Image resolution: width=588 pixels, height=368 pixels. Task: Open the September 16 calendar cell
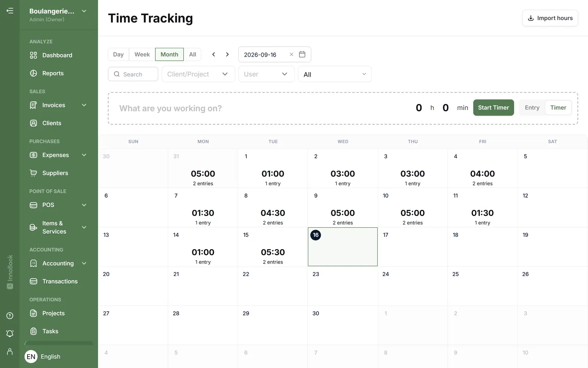343,247
